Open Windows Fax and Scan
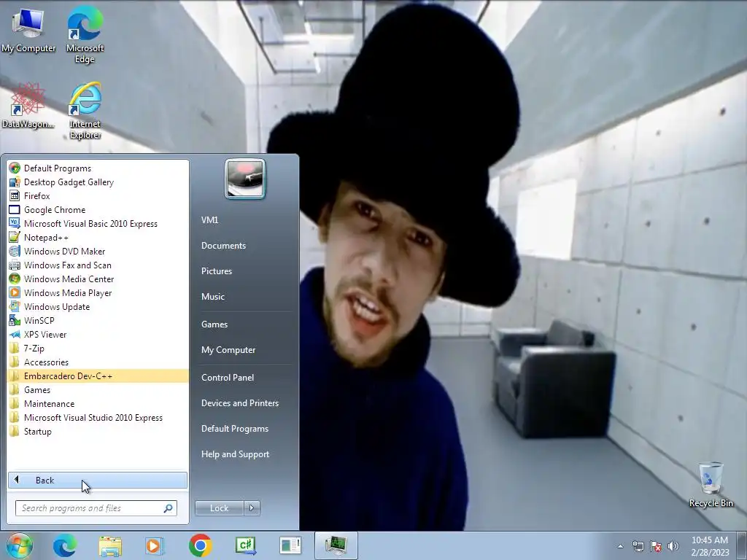Viewport: 747px width, 560px height. click(x=98, y=265)
